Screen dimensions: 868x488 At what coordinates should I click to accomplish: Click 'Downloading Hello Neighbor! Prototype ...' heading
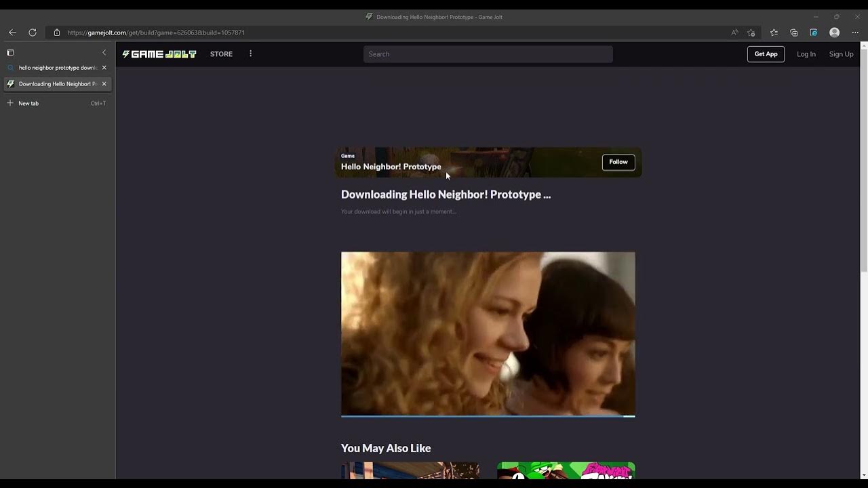[446, 195]
